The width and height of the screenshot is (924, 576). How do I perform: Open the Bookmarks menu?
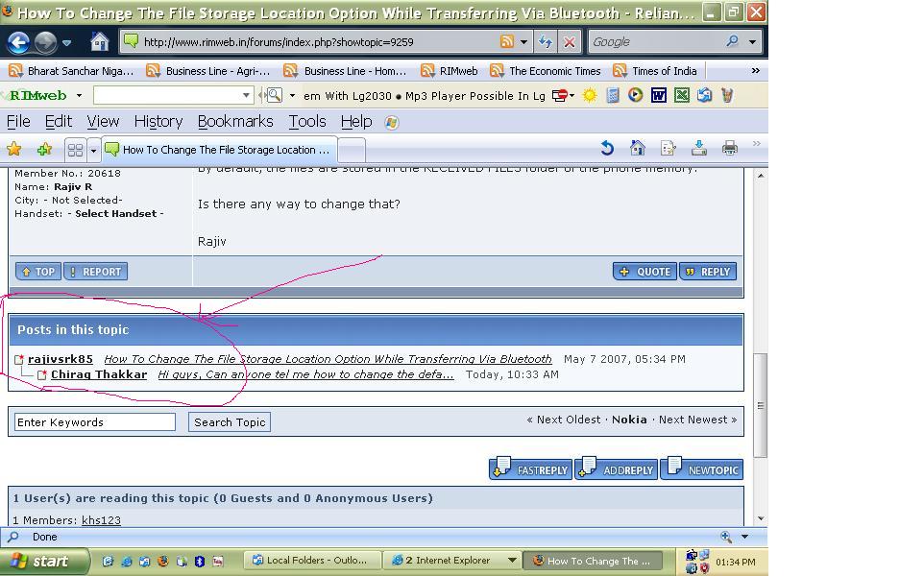(x=235, y=121)
